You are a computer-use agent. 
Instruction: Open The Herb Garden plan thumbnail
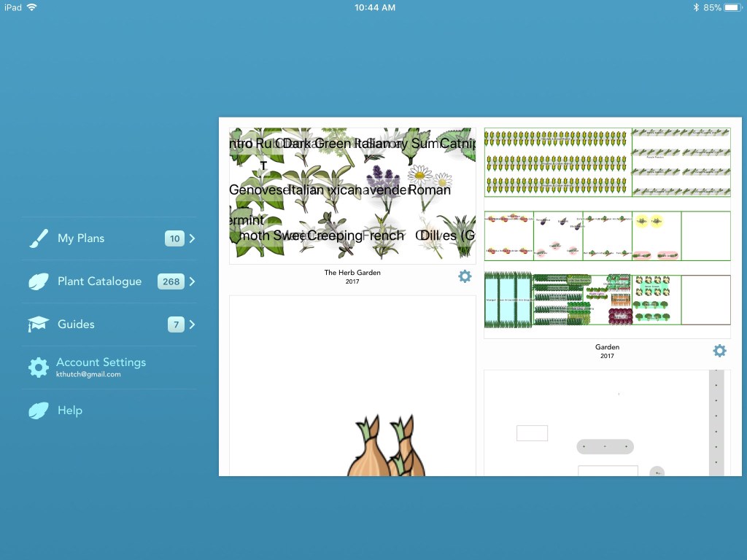point(352,195)
